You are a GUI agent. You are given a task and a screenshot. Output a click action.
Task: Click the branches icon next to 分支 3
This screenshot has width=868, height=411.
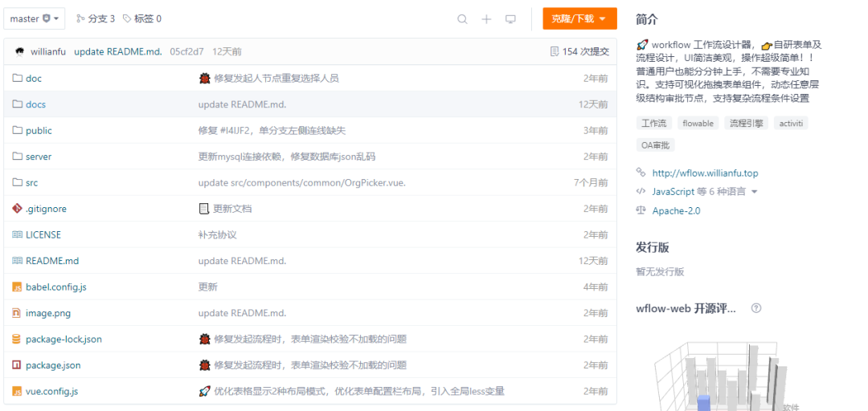point(80,18)
